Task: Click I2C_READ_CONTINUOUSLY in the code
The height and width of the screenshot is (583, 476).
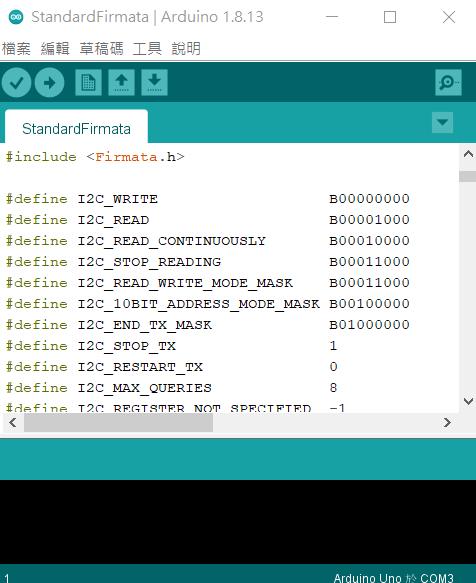Action: coord(171,241)
